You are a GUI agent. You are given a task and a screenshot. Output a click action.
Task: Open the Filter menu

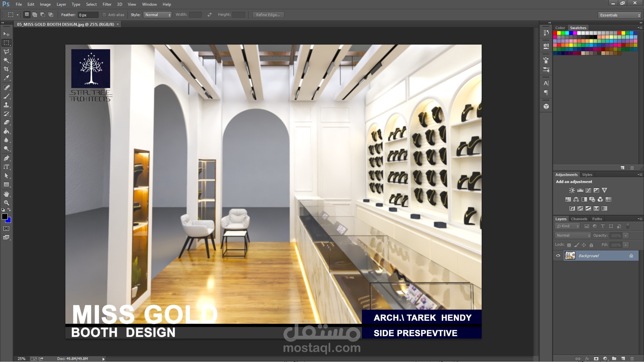[107, 4]
